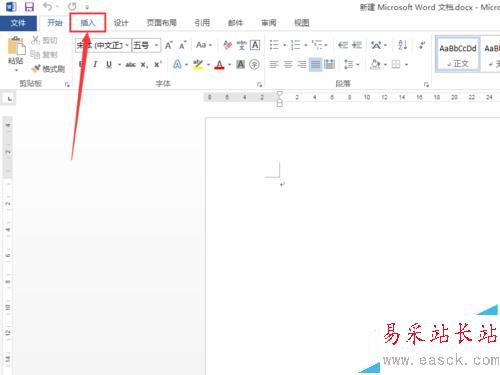Activate the 格式刷 (Format Painter)
Viewport: 500px width, 375px height.
click(x=48, y=69)
